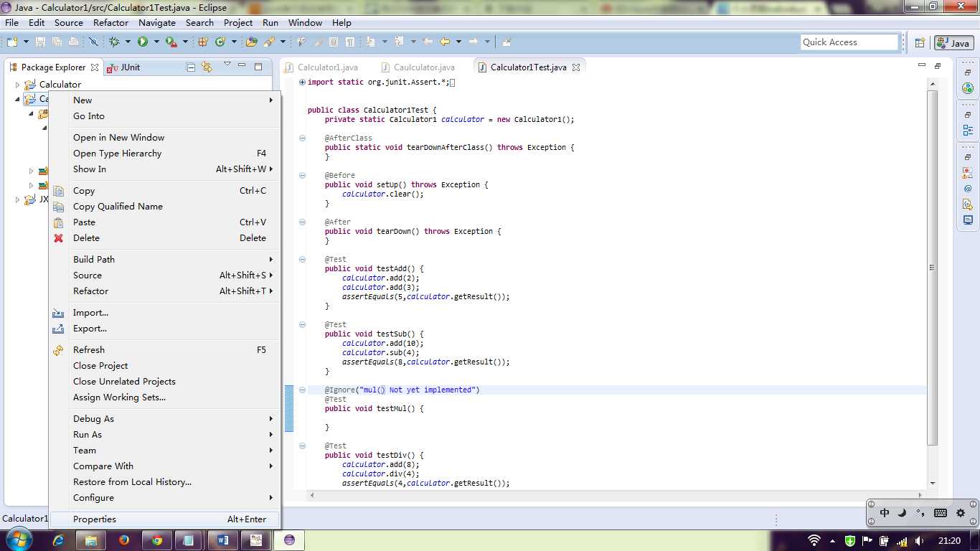Image resolution: width=980 pixels, height=551 pixels.
Task: Click the green Run button in toolbar
Action: click(x=142, y=42)
